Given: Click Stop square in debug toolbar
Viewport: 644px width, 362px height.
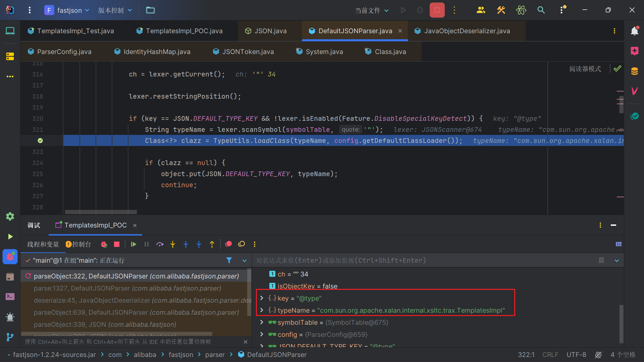Looking at the screenshot, I should (x=117, y=244).
